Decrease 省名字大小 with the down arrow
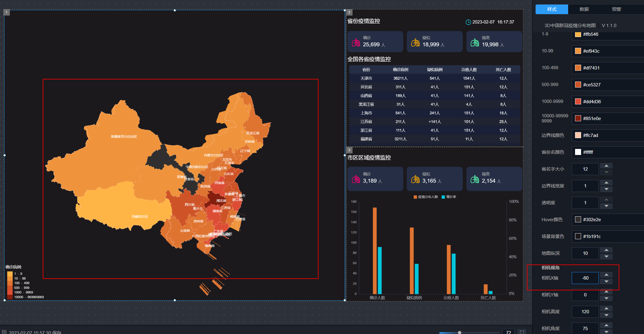 pos(606,172)
